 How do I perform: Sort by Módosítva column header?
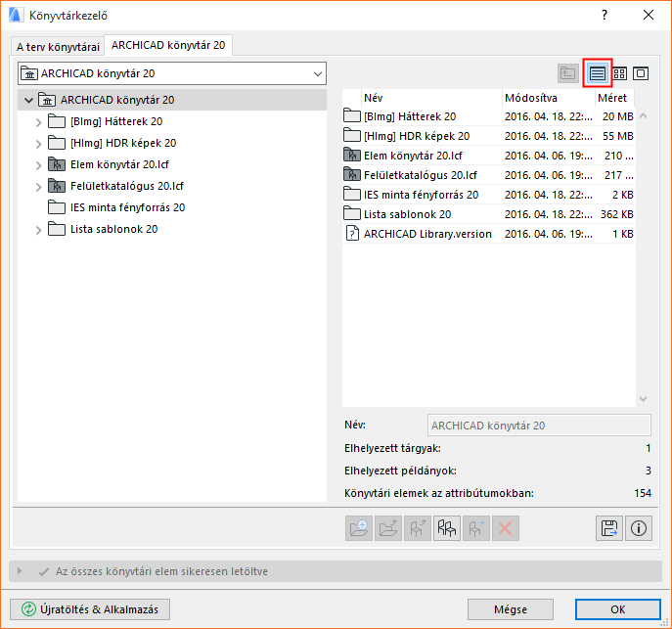coord(548,98)
